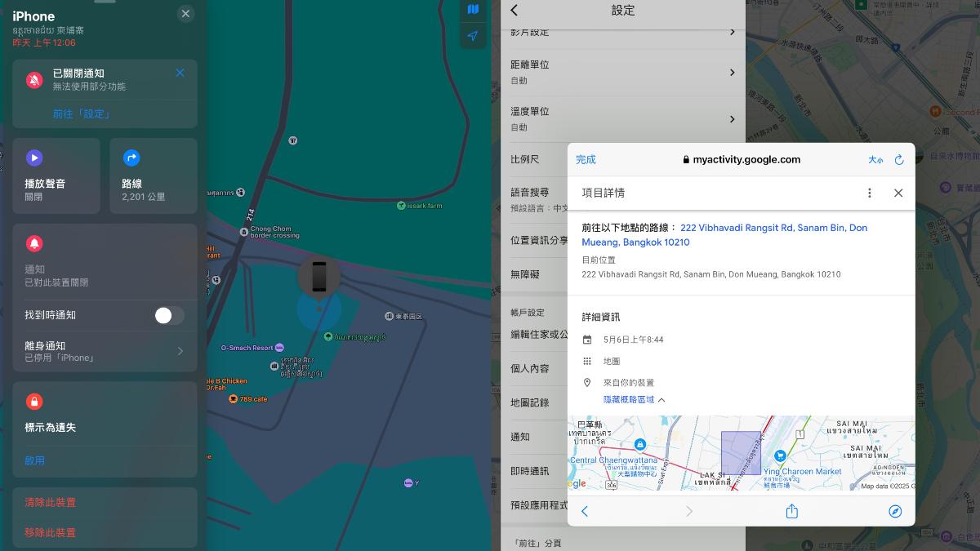This screenshot has width=980, height=551.
Task: Click the location arrow icon on Find My map
Action: (x=473, y=36)
